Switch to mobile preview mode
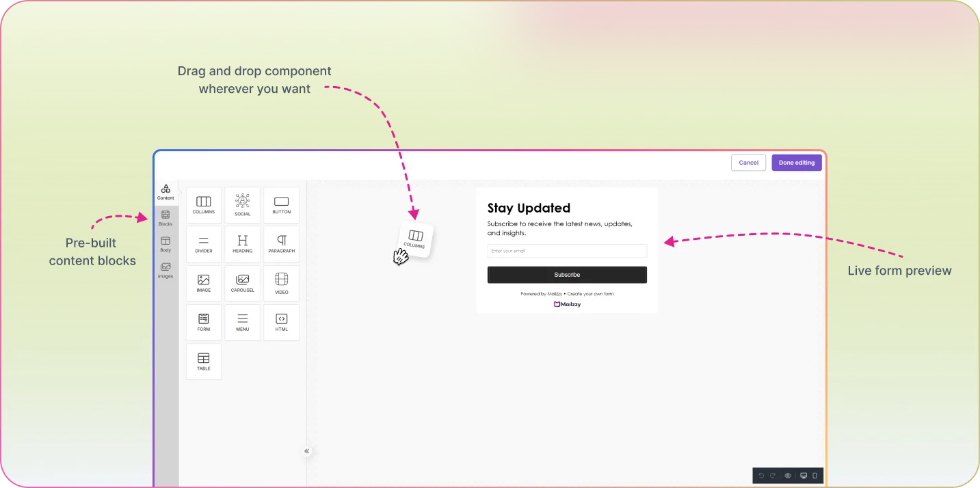The width and height of the screenshot is (980, 488). (x=815, y=476)
